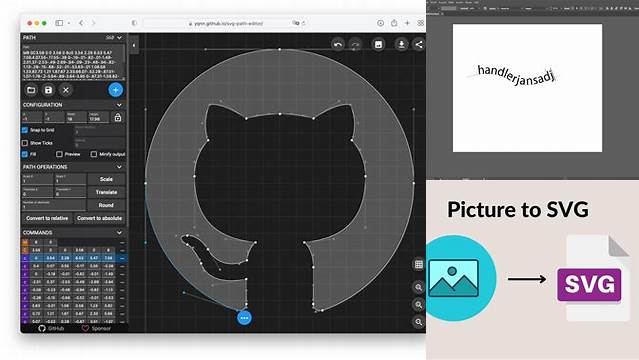Collapse the COMMANDS section chevron
The image size is (639, 360).
(x=119, y=232)
